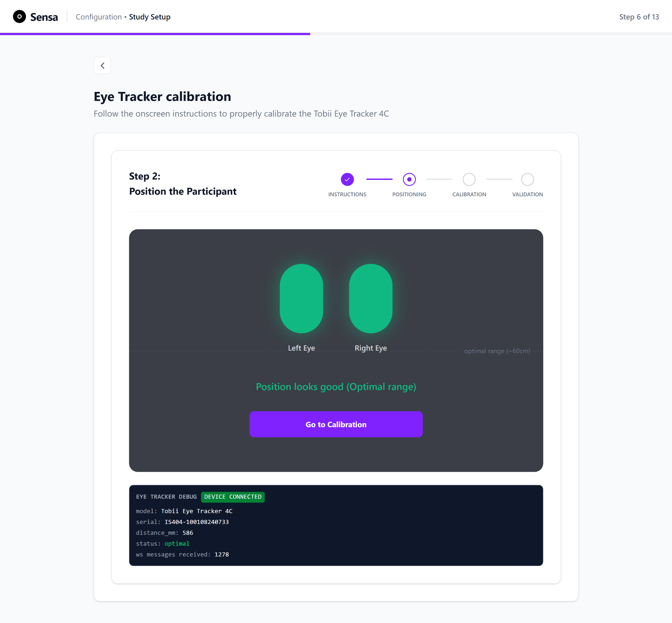The image size is (672, 623).
Task: Click the Sensa brand name
Action: point(44,17)
